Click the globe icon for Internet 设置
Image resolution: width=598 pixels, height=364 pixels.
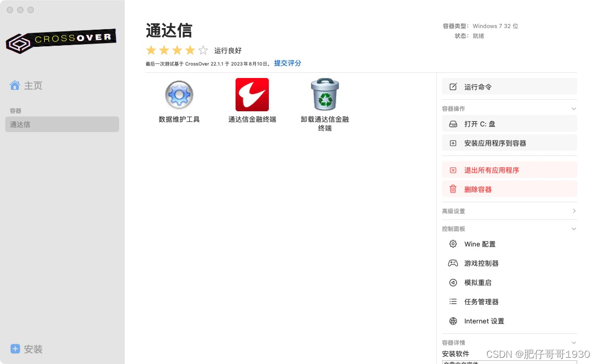tap(453, 321)
